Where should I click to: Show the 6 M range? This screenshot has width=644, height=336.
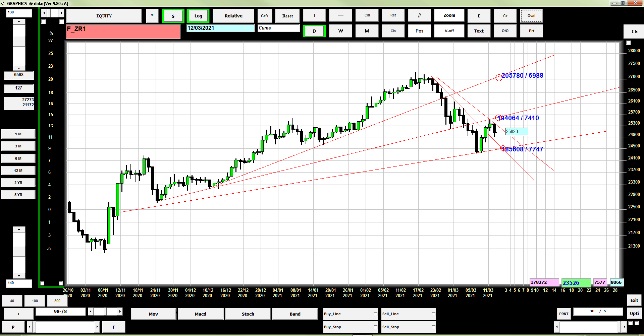point(18,158)
